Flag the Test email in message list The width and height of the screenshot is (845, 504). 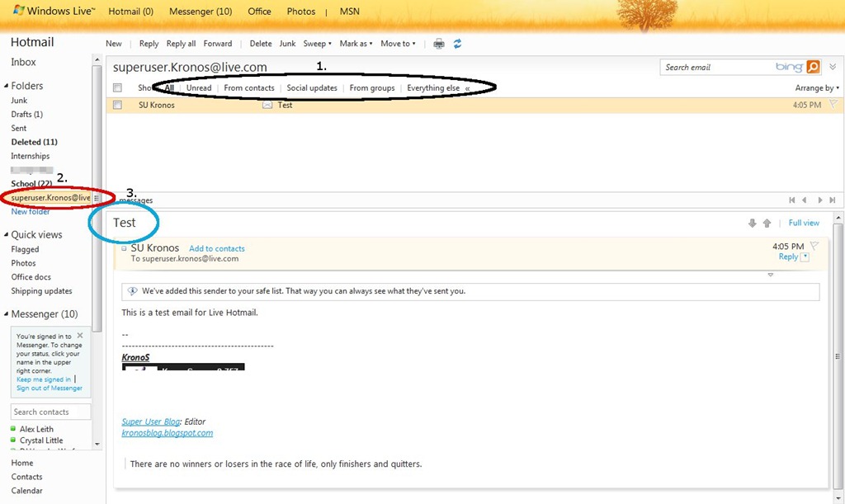click(833, 105)
